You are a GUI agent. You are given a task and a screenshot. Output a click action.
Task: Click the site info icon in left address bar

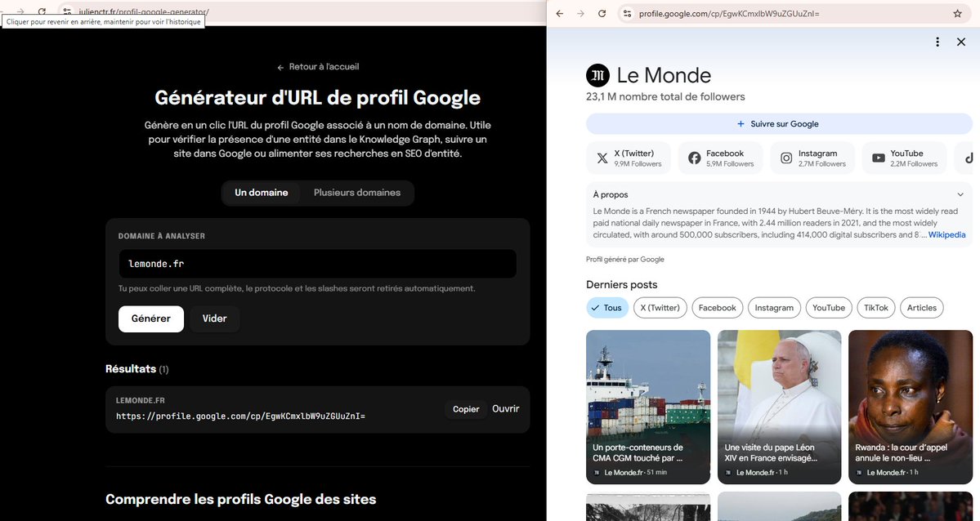tap(67, 11)
